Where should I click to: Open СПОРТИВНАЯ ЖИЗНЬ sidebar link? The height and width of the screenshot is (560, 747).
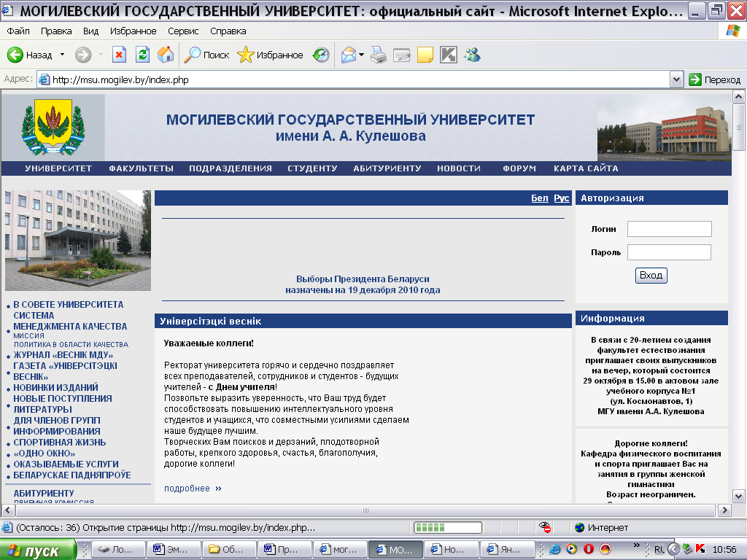[x=60, y=442]
